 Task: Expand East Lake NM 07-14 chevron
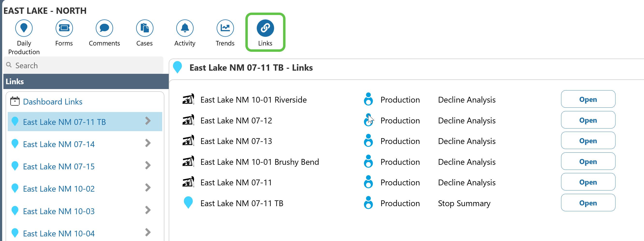148,143
